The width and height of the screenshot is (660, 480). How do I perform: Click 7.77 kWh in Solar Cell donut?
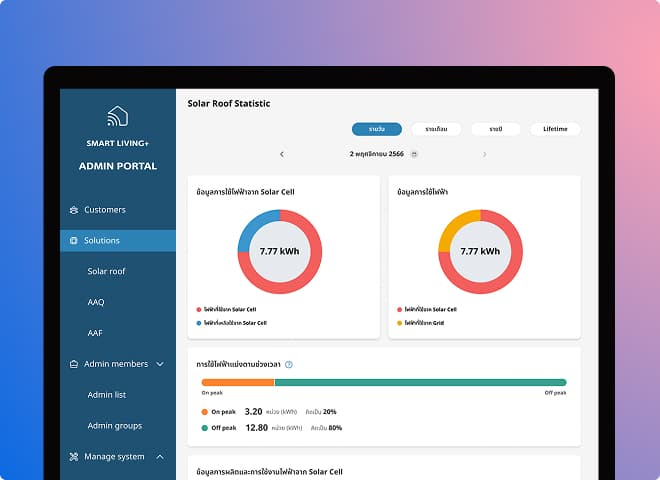point(279,251)
